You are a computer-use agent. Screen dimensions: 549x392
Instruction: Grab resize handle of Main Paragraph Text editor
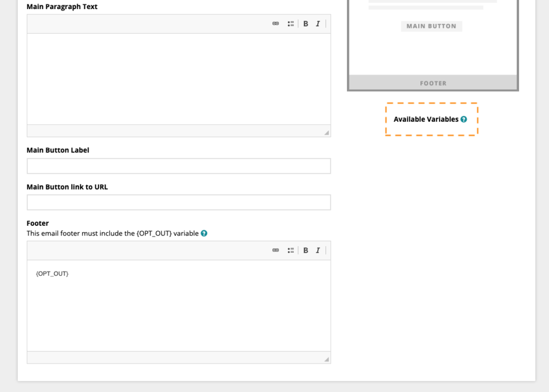327,133
